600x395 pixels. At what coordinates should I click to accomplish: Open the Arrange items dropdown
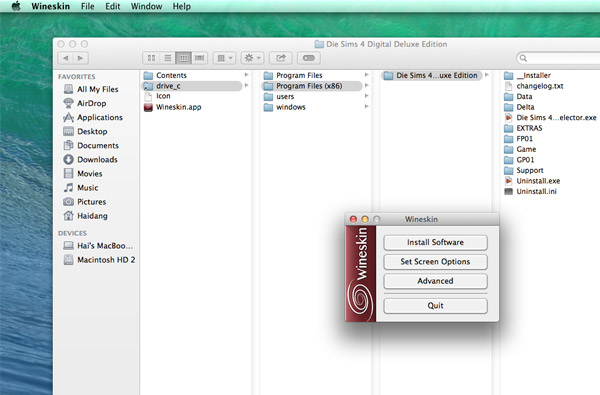225,58
